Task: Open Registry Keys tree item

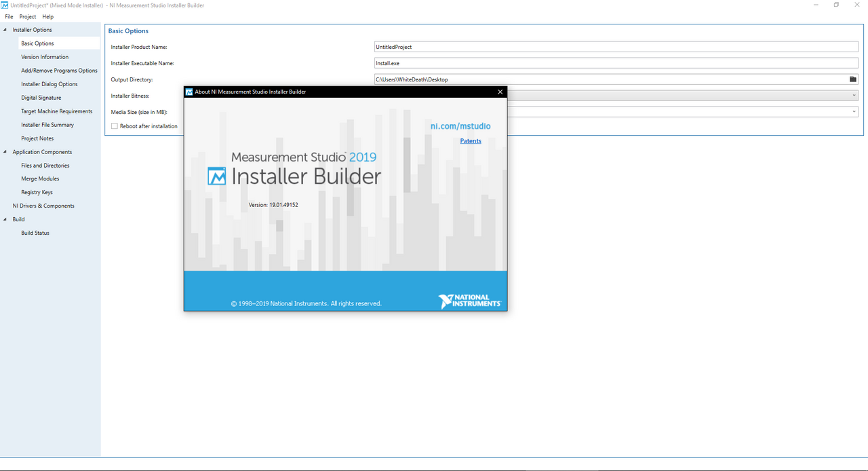Action: [x=37, y=192]
